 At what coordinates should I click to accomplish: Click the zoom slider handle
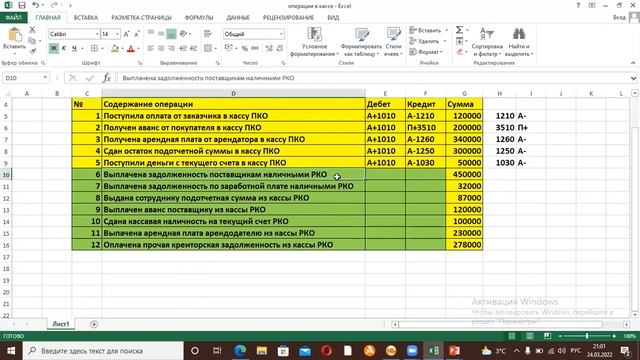(587, 336)
